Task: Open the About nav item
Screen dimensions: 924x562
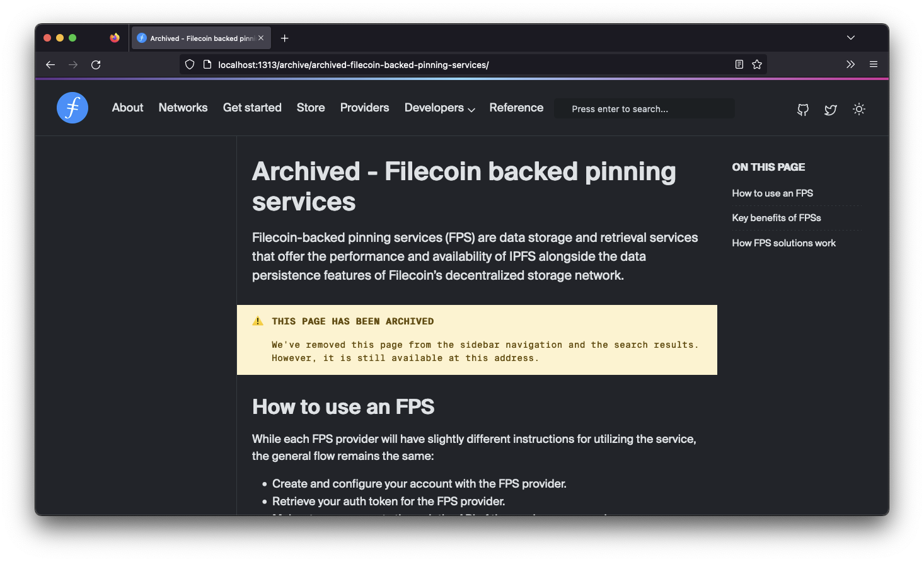Action: point(128,108)
